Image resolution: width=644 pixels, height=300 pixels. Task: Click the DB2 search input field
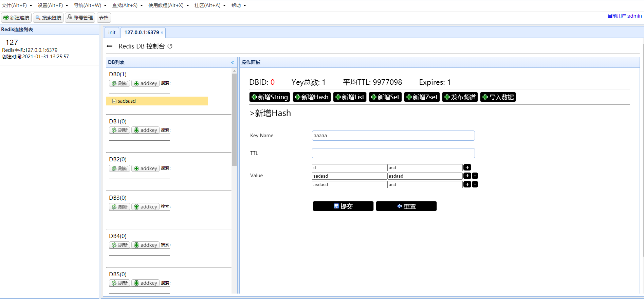coord(140,176)
